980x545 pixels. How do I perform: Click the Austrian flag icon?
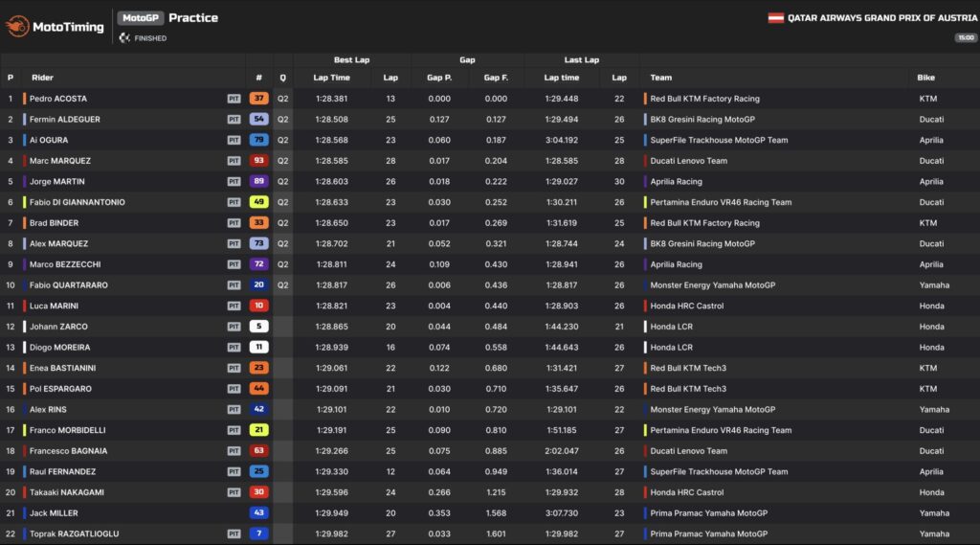[775, 18]
